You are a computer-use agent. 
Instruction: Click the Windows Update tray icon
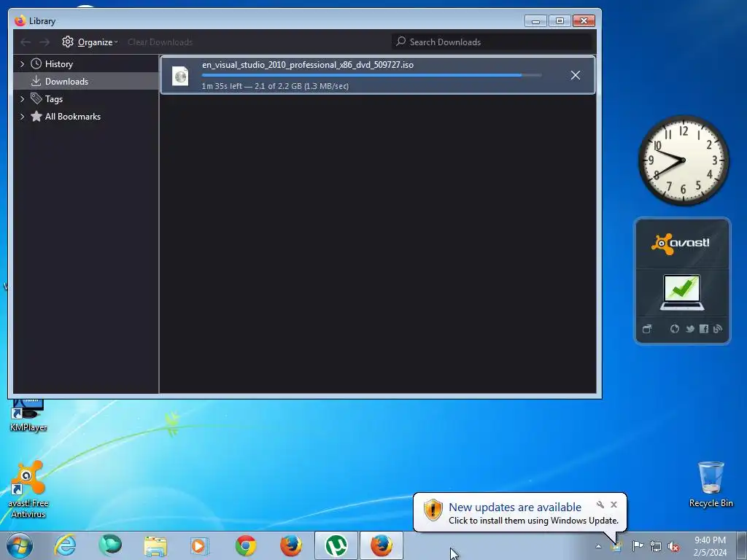616,546
